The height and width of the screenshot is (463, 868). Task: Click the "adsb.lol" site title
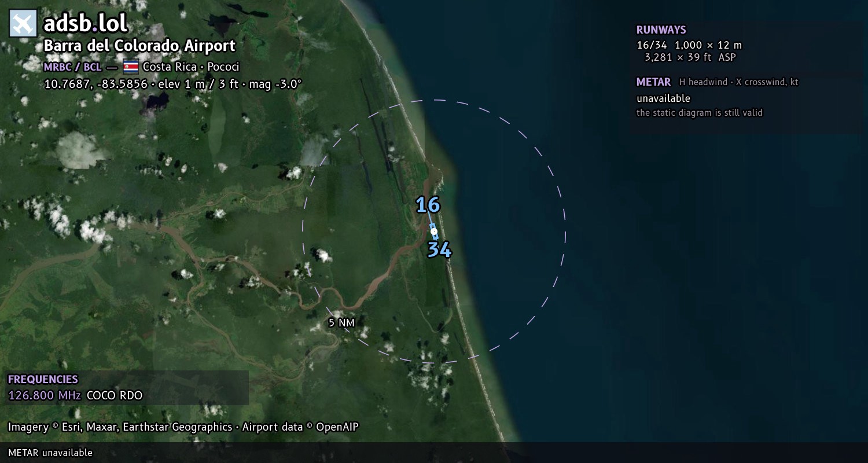point(86,24)
